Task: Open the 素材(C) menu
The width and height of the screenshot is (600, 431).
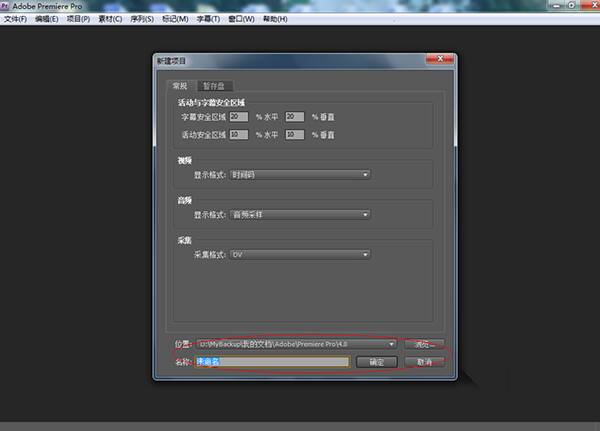Action: 110,19
